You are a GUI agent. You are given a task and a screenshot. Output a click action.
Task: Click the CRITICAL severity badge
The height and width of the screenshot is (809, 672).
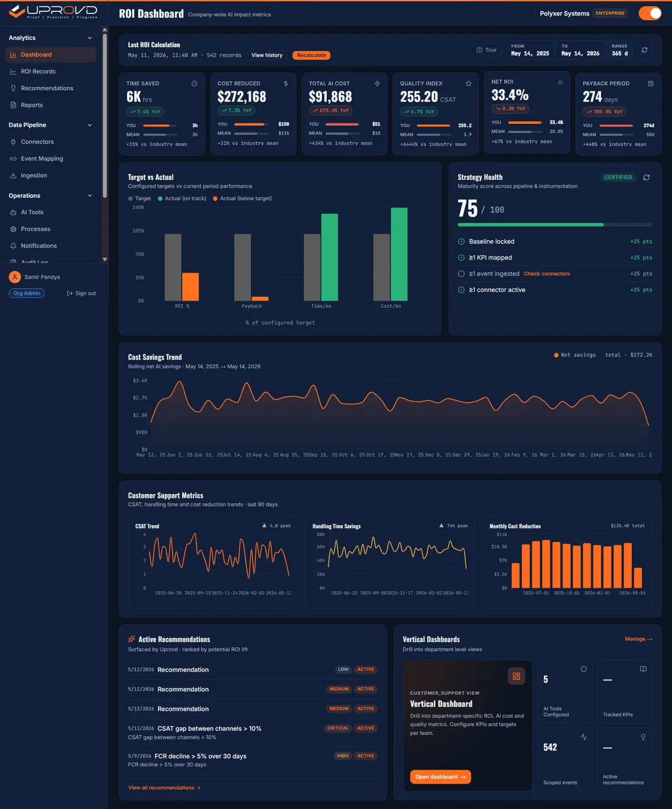(338, 728)
